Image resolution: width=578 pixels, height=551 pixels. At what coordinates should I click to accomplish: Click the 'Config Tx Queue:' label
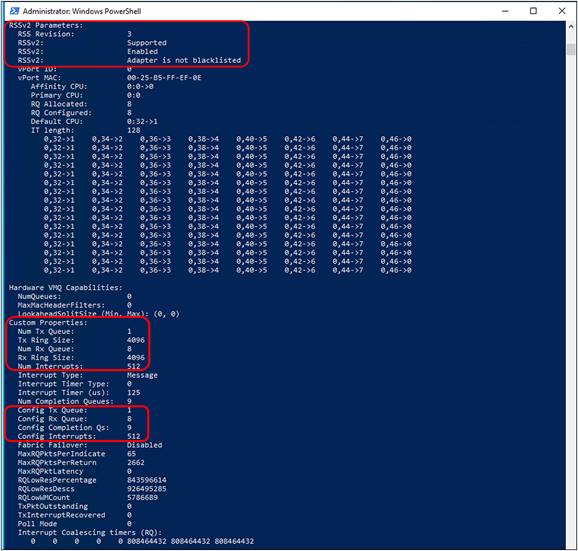(x=52, y=410)
